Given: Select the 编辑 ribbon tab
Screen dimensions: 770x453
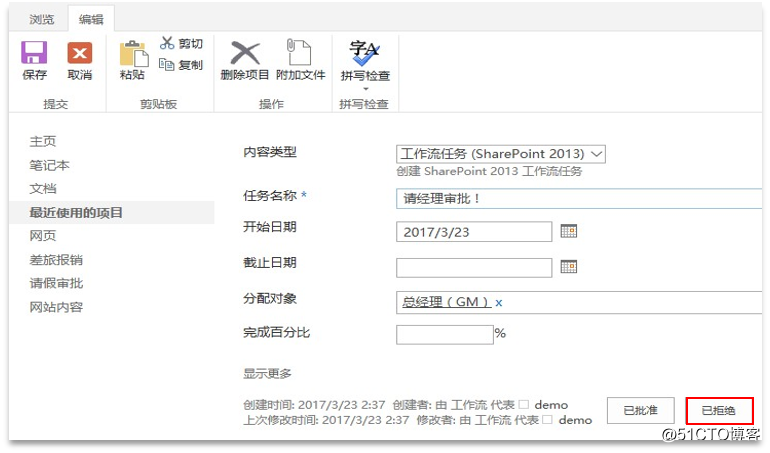Looking at the screenshot, I should click(91, 19).
